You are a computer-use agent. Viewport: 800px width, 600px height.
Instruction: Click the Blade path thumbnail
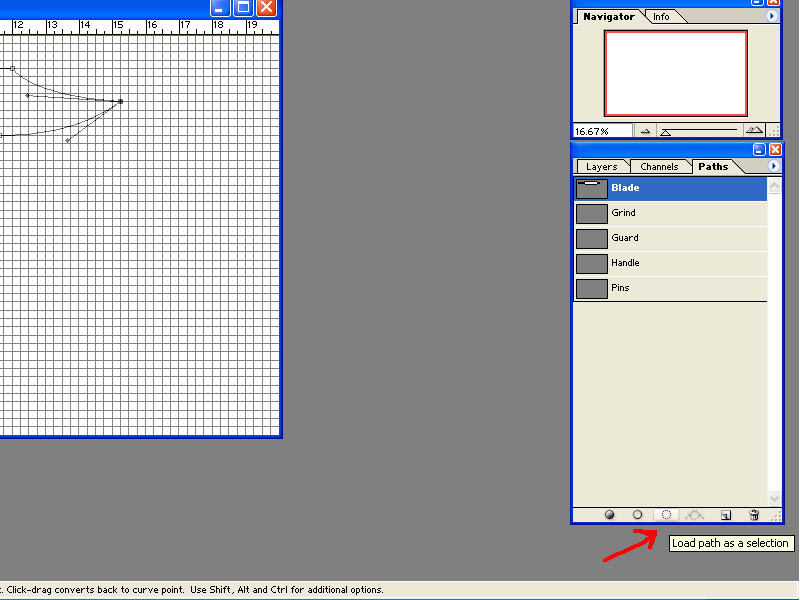pyautogui.click(x=592, y=188)
